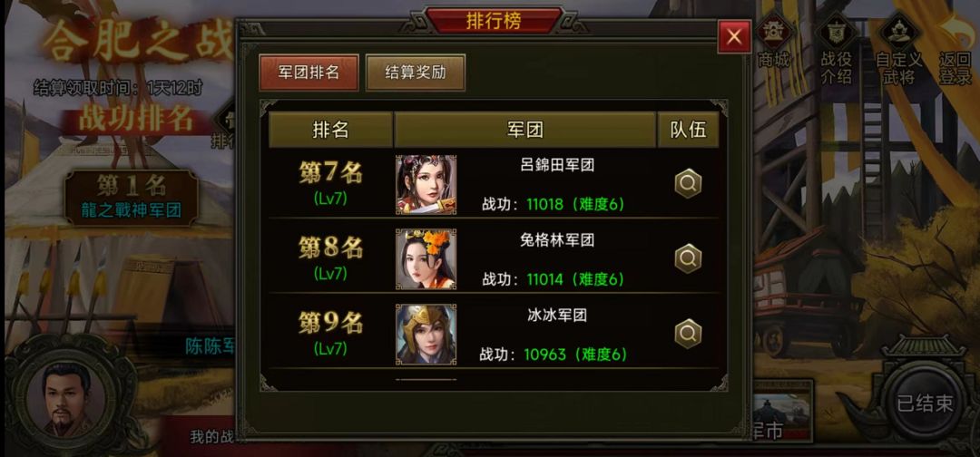View team of 呂錦田军团 with magnifier icon
Viewport: 980px width, 457px height.
pyautogui.click(x=688, y=184)
